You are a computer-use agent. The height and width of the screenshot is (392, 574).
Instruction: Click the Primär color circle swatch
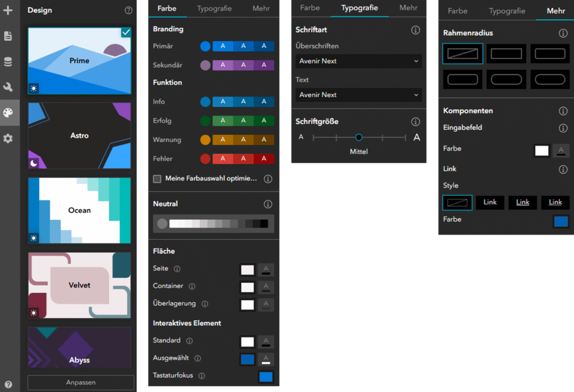(x=205, y=46)
